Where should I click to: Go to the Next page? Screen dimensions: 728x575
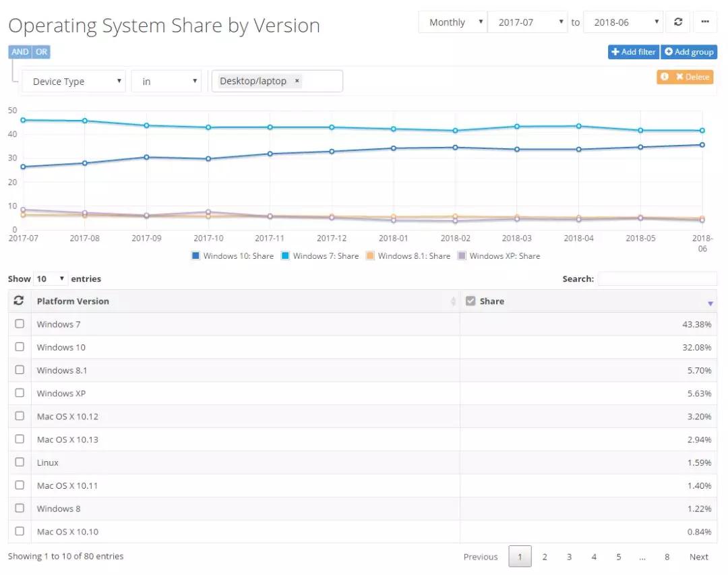click(699, 556)
